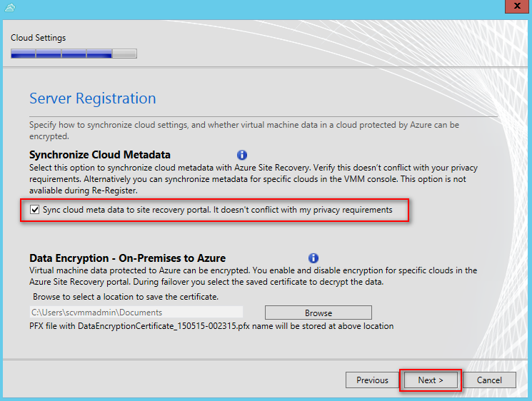Click the cloud application icon in title bar
The image size is (532, 401).
[10, 7]
